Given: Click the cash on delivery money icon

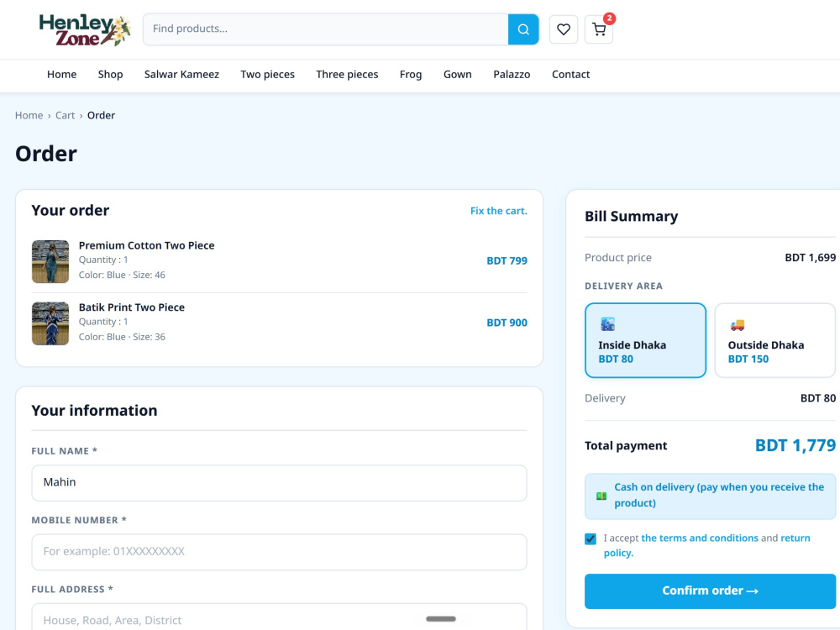Looking at the screenshot, I should click(x=601, y=496).
